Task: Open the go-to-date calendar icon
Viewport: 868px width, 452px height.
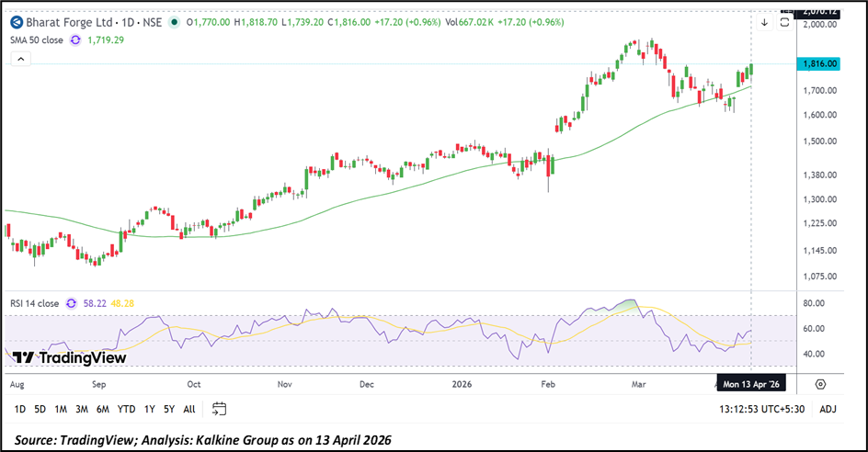Action: click(x=219, y=409)
